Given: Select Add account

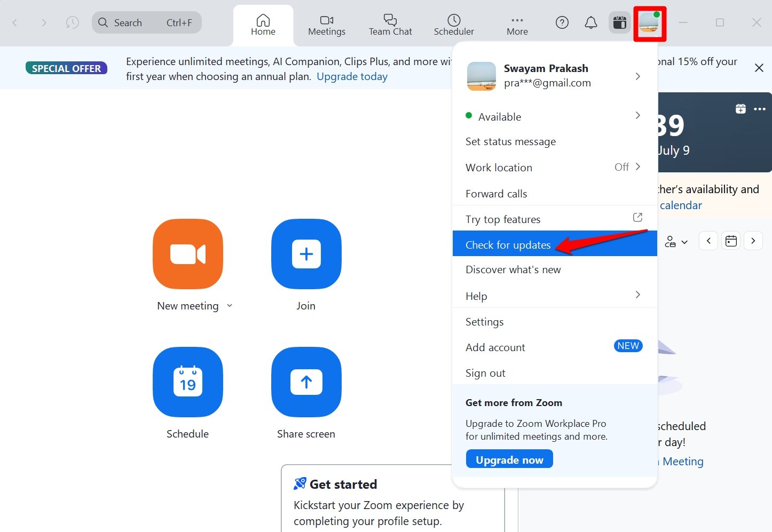Looking at the screenshot, I should [x=555, y=347].
